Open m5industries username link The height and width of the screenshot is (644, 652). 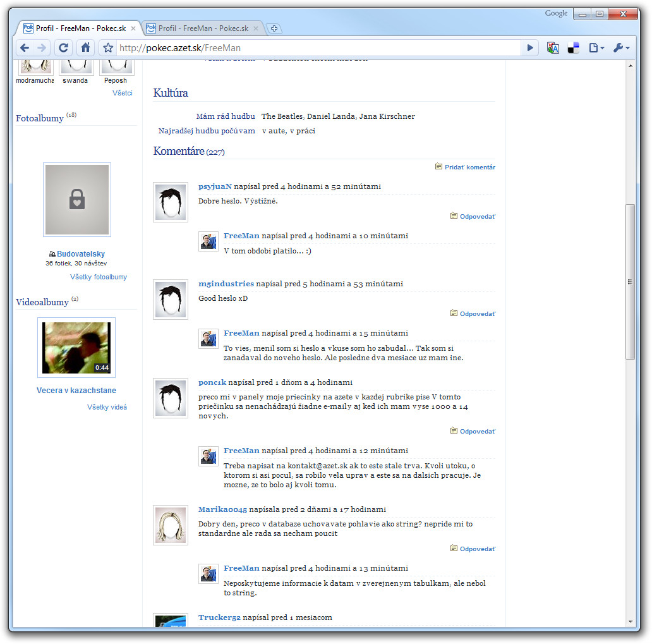click(226, 284)
